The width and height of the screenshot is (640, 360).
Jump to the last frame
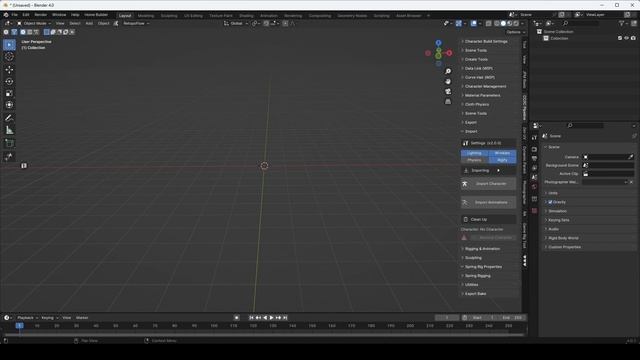285,318
